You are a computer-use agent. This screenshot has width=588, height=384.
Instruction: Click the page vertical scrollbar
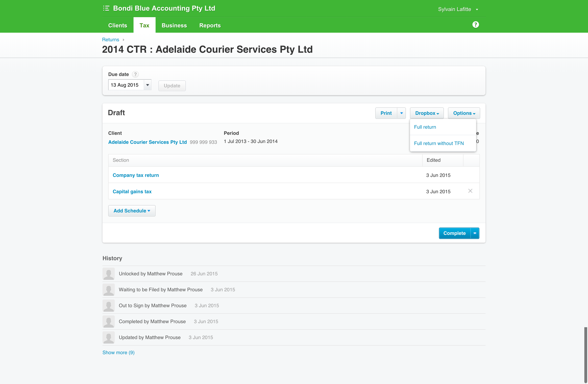tap(585, 353)
